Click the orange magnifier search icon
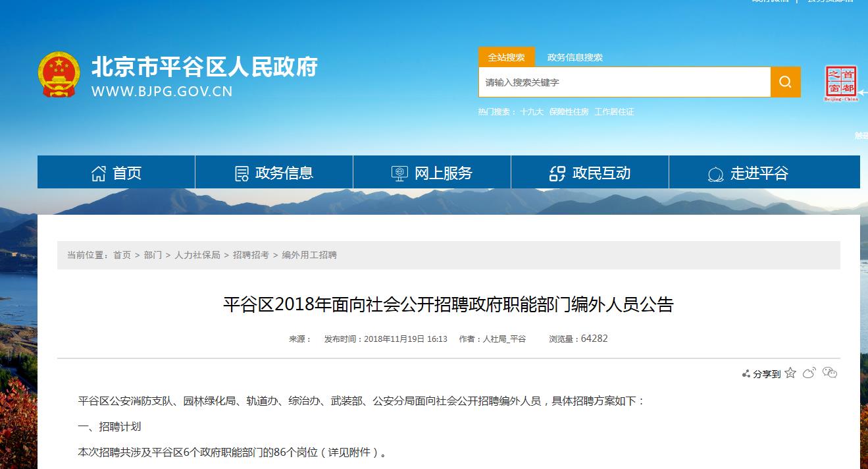868x469 pixels. pos(784,82)
